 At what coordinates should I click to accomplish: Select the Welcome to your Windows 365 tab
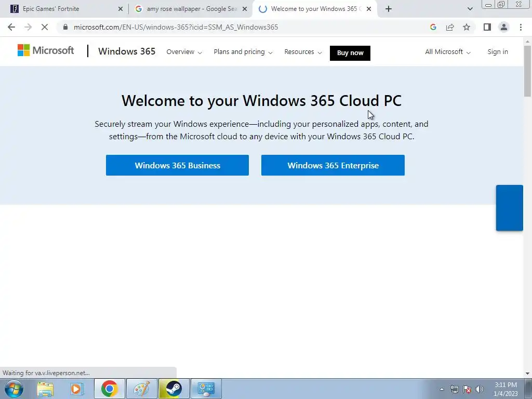(x=315, y=9)
